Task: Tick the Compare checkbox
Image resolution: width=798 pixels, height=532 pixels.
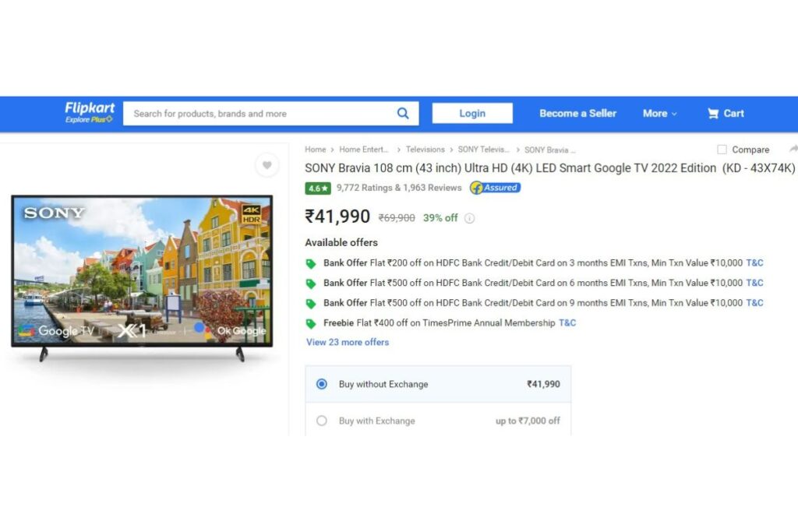Action: tap(722, 150)
